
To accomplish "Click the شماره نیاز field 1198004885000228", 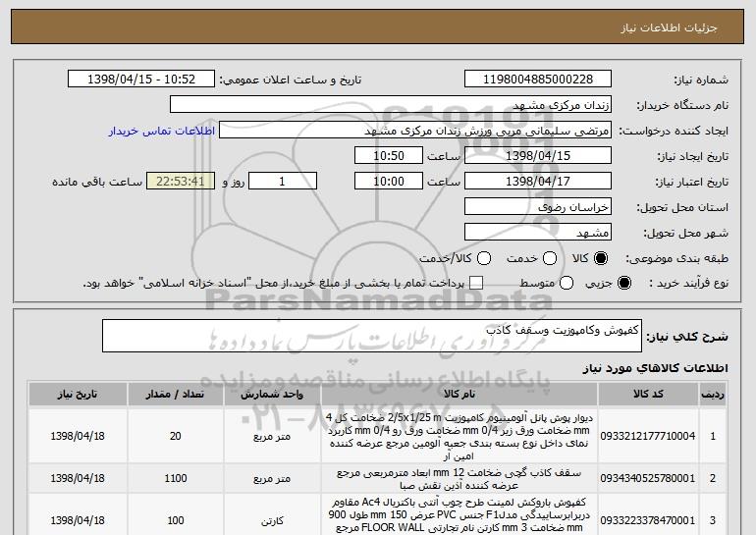I will 538,80.
